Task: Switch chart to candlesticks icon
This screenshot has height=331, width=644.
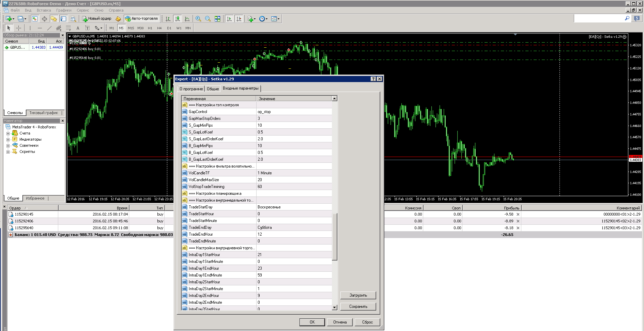Action: coord(178,19)
